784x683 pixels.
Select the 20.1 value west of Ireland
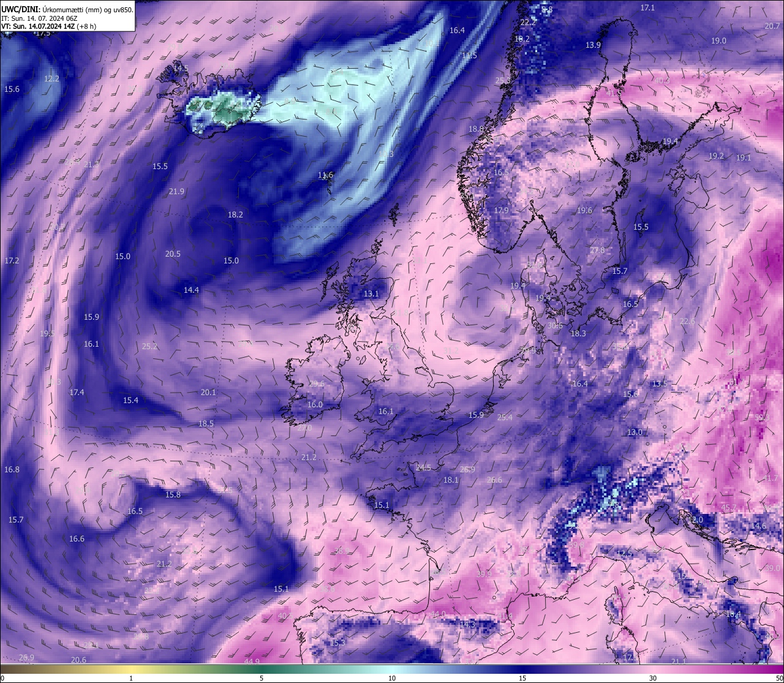pyautogui.click(x=208, y=392)
